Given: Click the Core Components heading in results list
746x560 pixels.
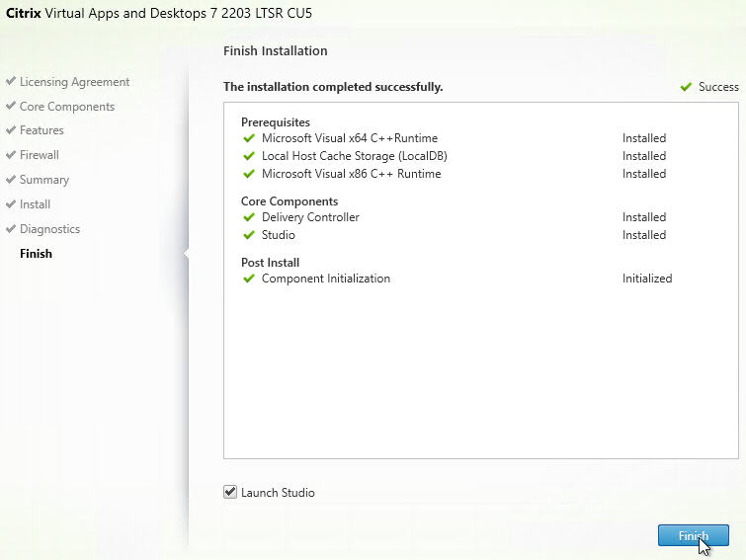Looking at the screenshot, I should coord(290,201).
